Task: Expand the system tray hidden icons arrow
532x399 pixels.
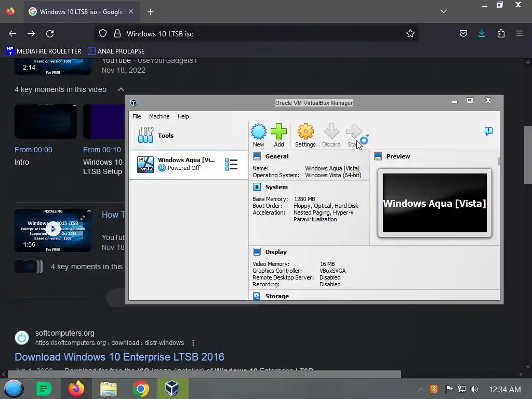Action: (421, 390)
